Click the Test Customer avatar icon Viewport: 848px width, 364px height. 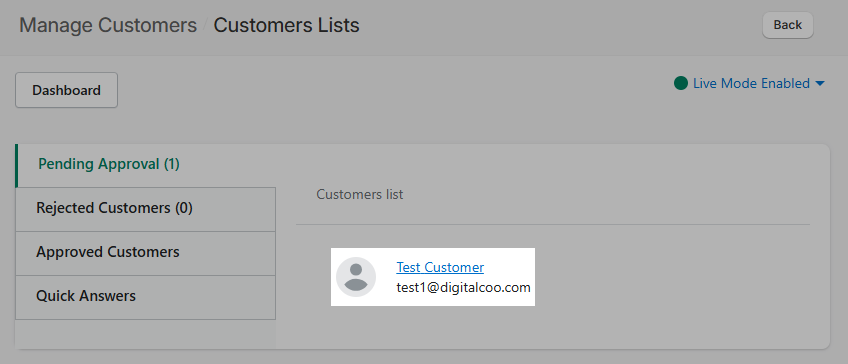coord(356,277)
